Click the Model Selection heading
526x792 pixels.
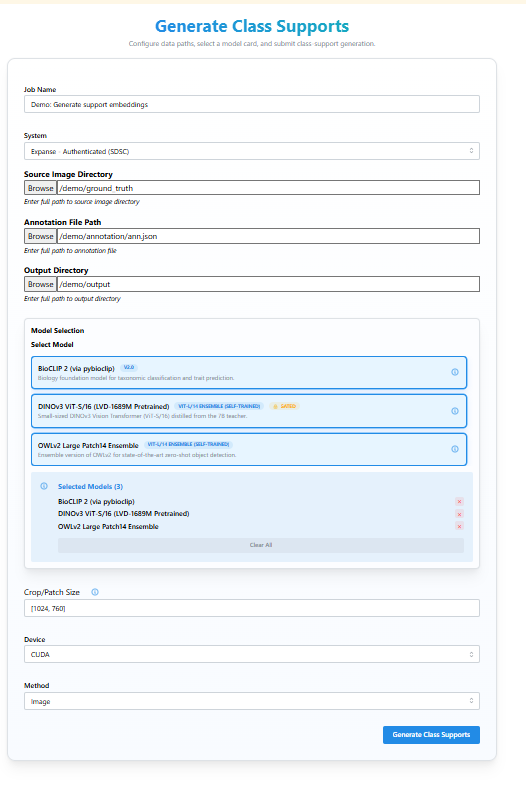click(x=58, y=330)
